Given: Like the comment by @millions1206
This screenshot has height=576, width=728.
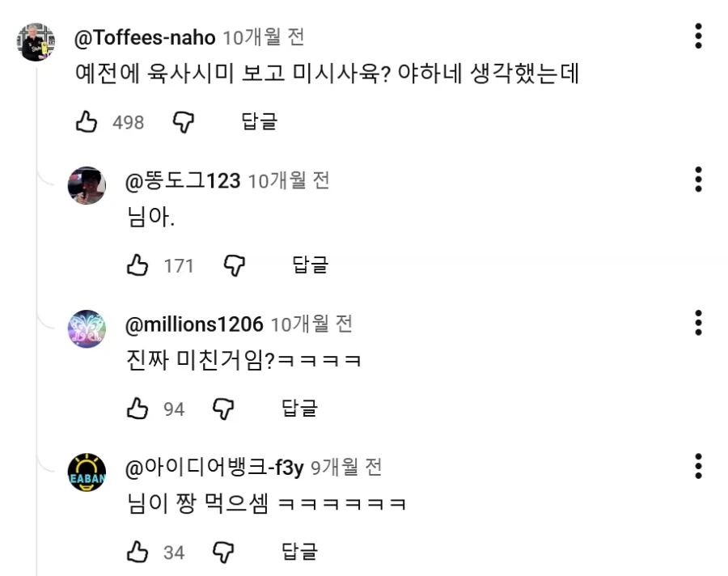Looking at the screenshot, I should pyautogui.click(x=138, y=409).
